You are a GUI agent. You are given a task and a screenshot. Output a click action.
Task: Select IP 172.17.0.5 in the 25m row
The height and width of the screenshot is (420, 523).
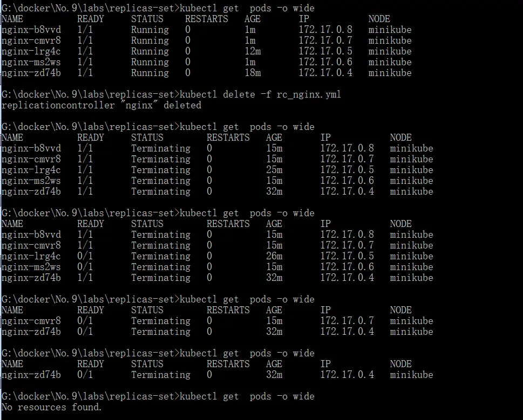[347, 170]
